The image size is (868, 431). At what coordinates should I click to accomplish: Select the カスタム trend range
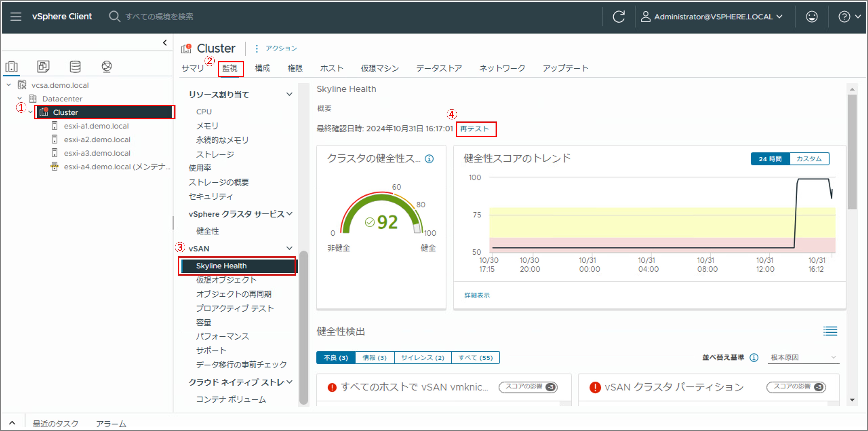pos(809,159)
